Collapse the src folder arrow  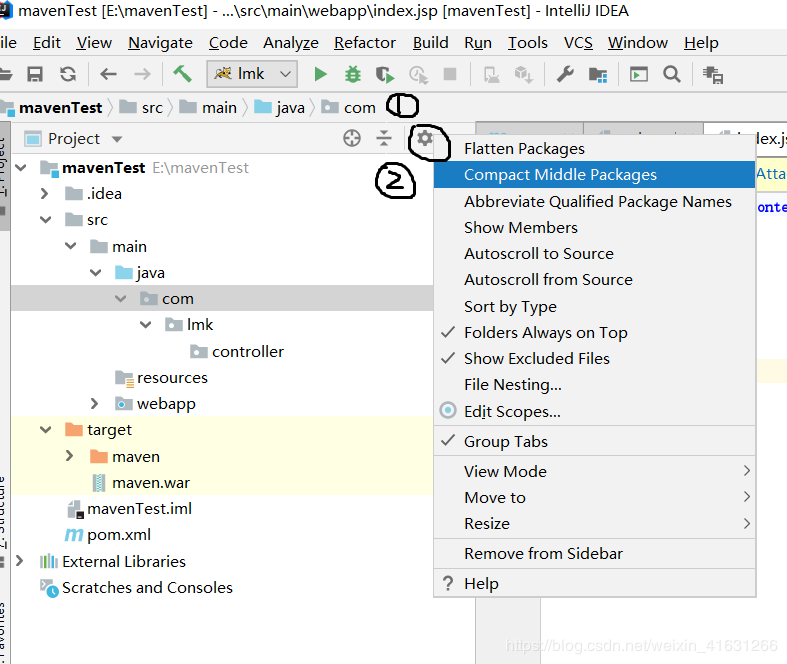pyautogui.click(x=46, y=220)
